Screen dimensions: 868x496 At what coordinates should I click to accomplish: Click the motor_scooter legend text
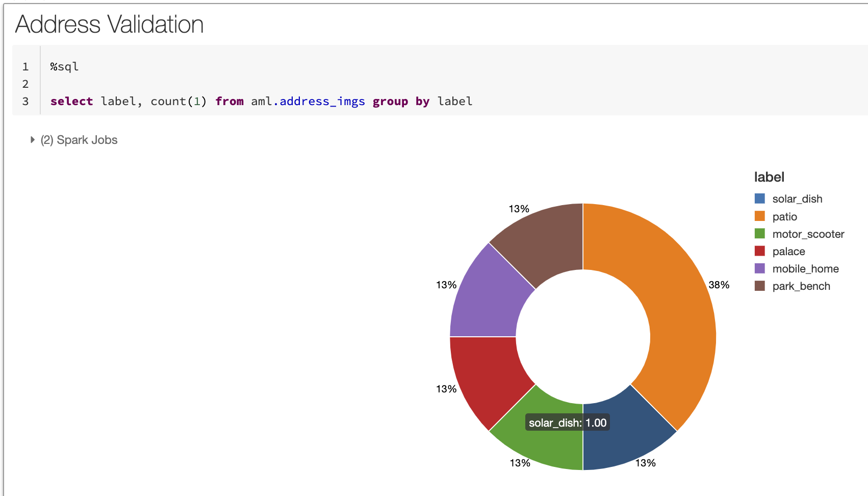tap(808, 234)
